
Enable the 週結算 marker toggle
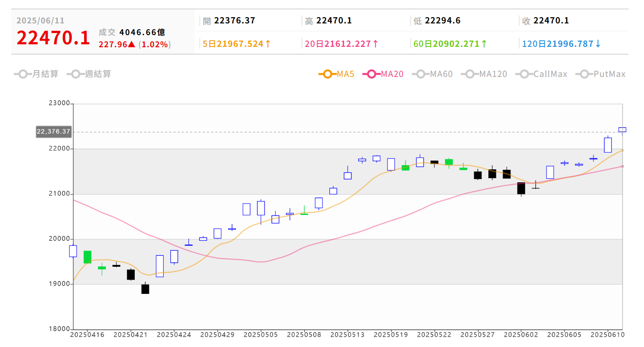(89, 74)
